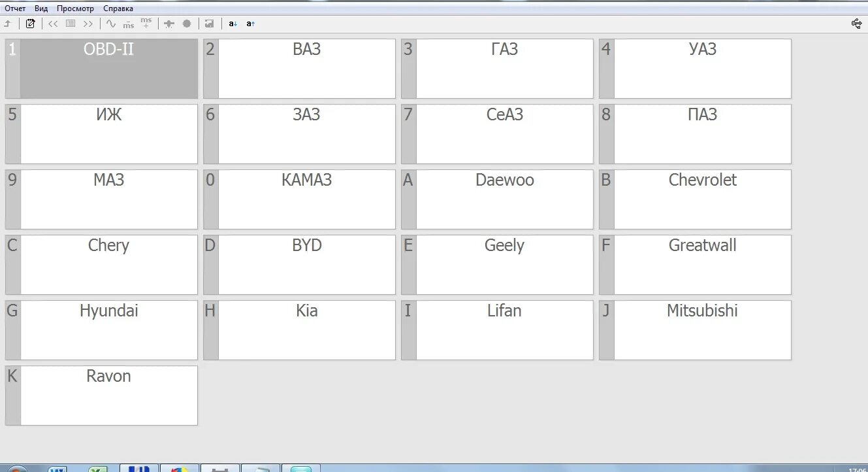Screen dimensions: 868x472
Task: Select the Daewoo brand tile
Action: tap(497, 199)
